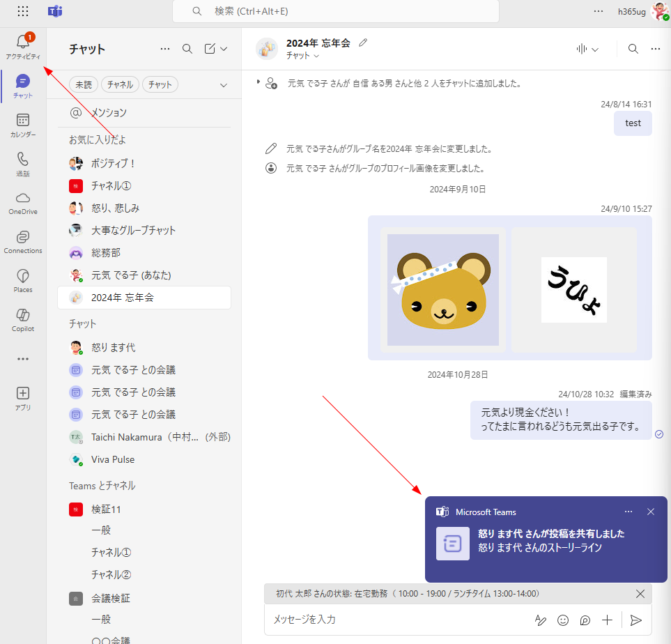The width and height of the screenshot is (671, 644).
Task: Open Taichi Nakamura external chat
Action: point(144,437)
